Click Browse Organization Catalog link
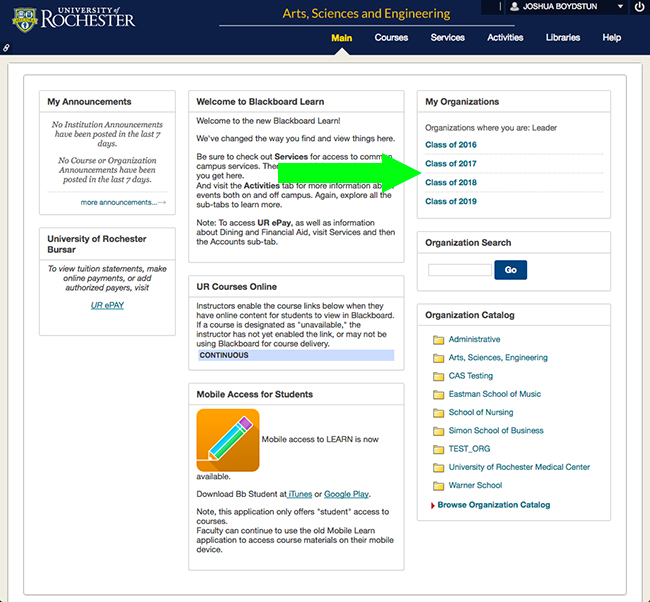Image resolution: width=650 pixels, height=602 pixels. coord(494,505)
